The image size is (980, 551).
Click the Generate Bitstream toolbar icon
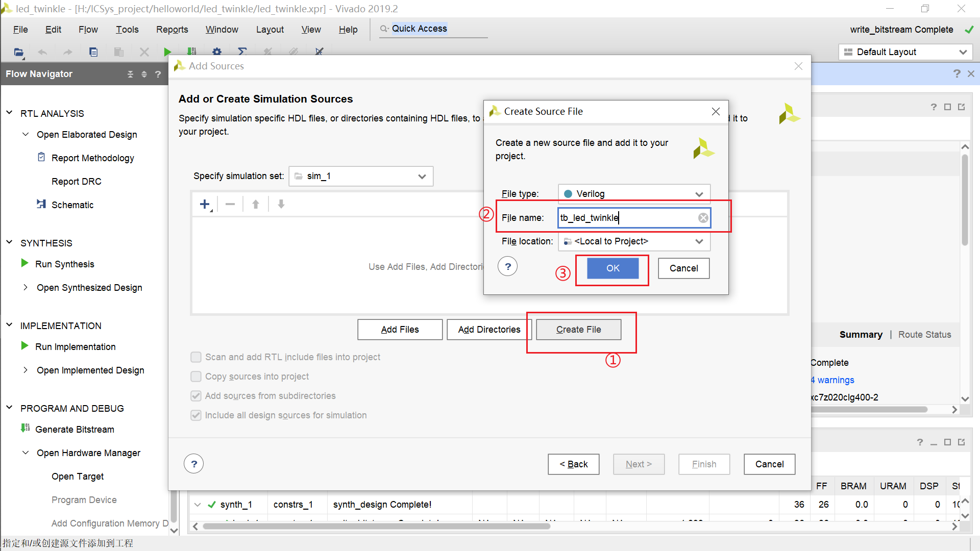pyautogui.click(x=192, y=52)
